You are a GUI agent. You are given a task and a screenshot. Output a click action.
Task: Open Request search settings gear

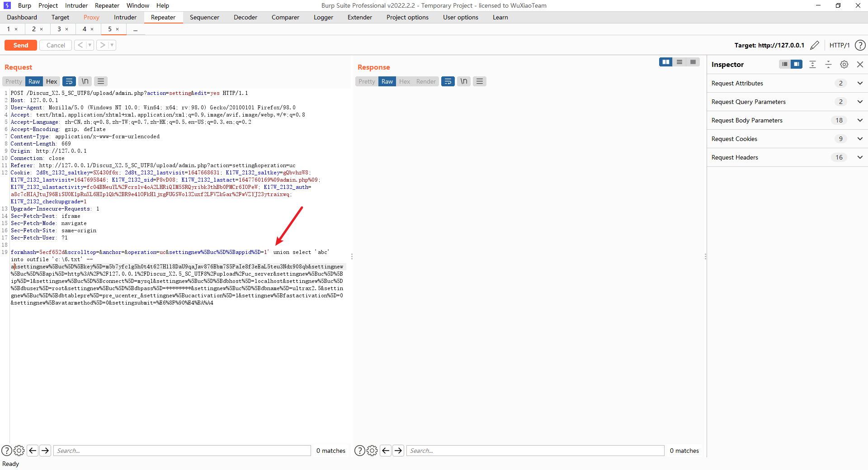pos(19,451)
